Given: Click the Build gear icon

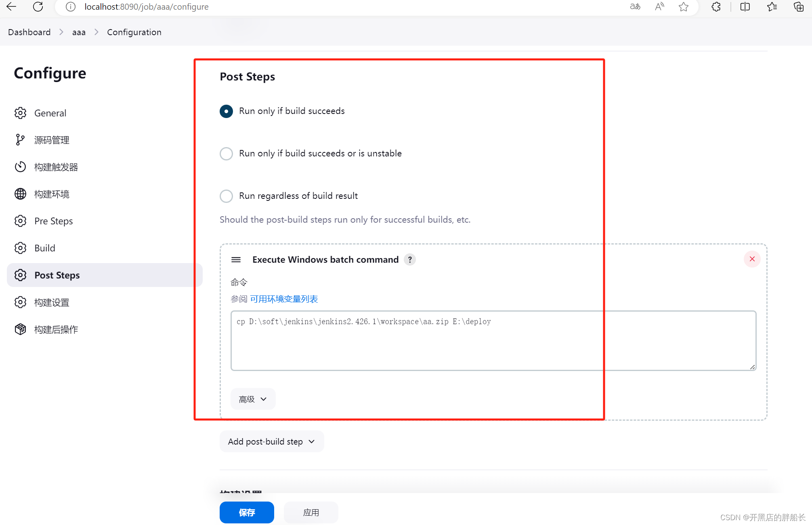Looking at the screenshot, I should click(20, 248).
